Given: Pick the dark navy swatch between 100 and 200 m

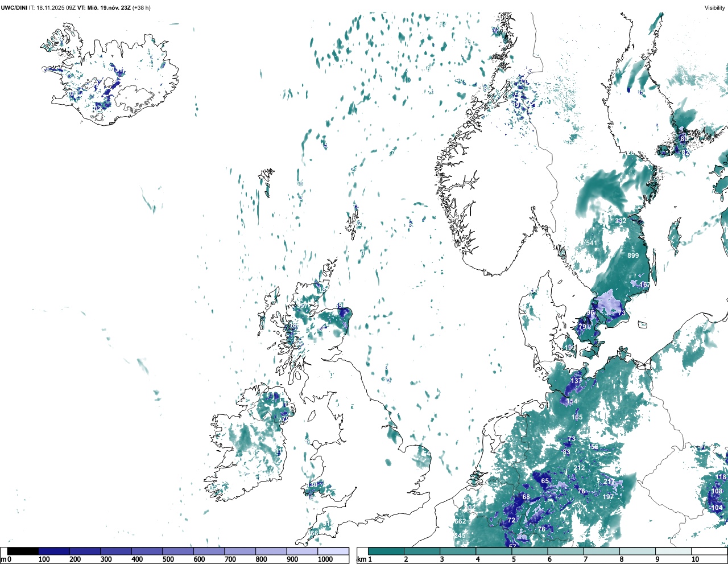Looking at the screenshot, I should (54, 551).
